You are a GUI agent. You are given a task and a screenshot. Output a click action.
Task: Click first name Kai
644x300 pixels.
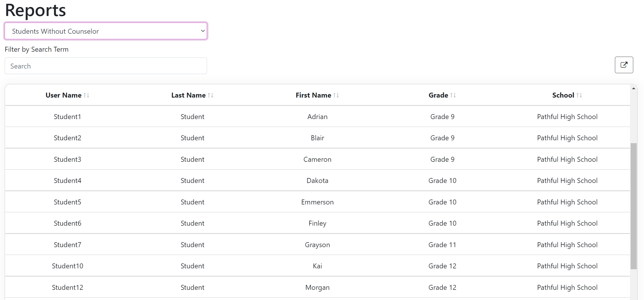pos(317,266)
